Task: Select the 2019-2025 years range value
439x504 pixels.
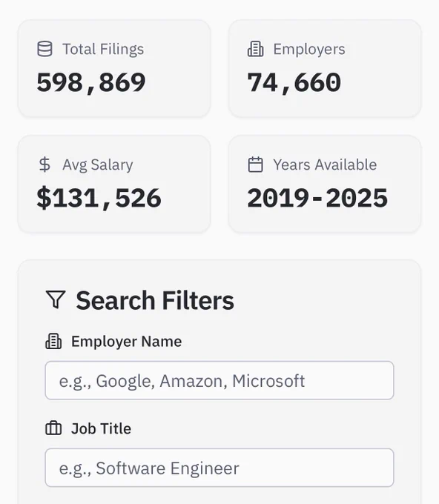Action: [317, 198]
